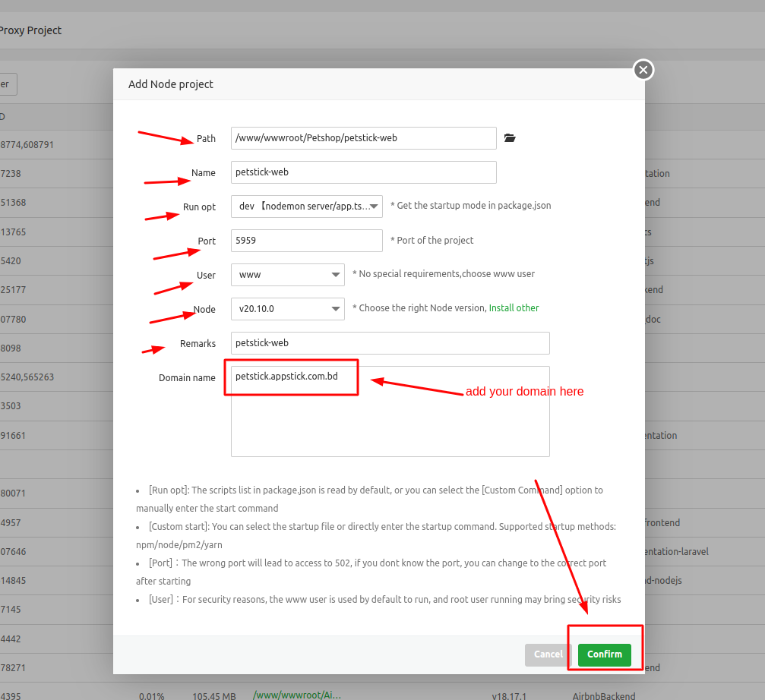Click the green Install other link
Image resolution: width=765 pixels, height=700 pixels.
click(x=514, y=308)
